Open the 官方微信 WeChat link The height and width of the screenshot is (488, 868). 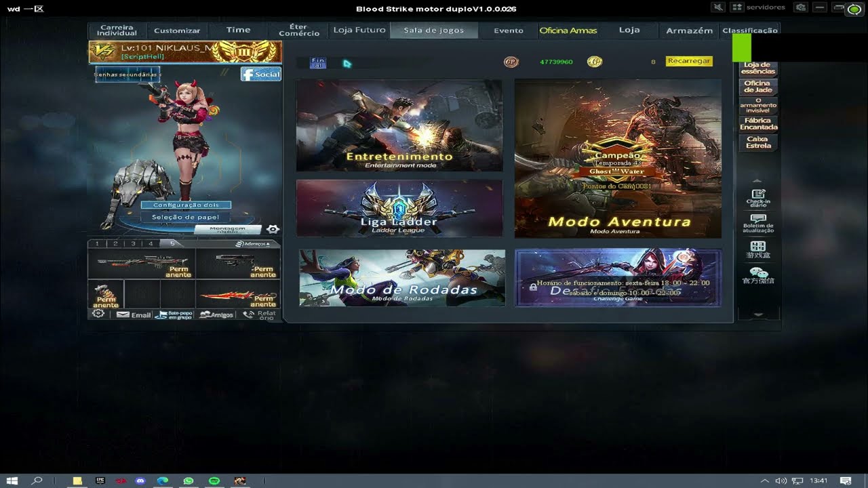pyautogui.click(x=758, y=275)
